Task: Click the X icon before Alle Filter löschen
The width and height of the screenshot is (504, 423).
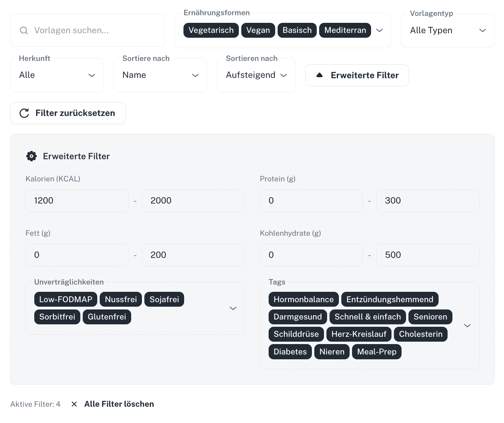Action: click(x=74, y=404)
